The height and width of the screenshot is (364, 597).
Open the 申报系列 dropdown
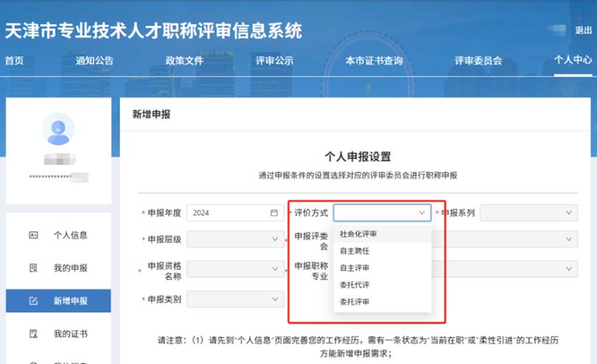pyautogui.click(x=528, y=213)
